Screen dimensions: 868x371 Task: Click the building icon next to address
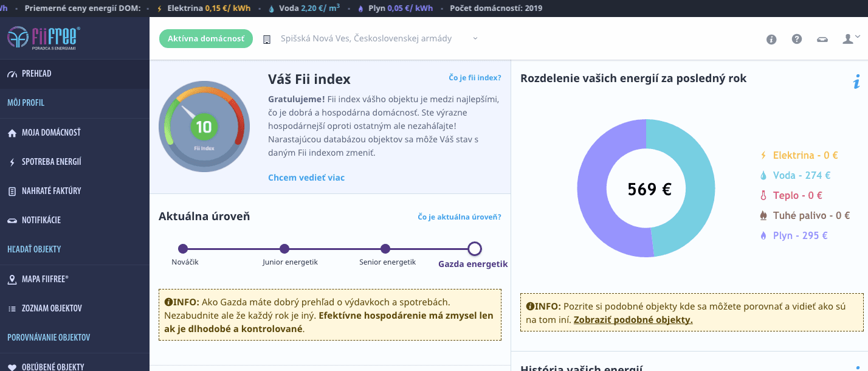pos(266,40)
